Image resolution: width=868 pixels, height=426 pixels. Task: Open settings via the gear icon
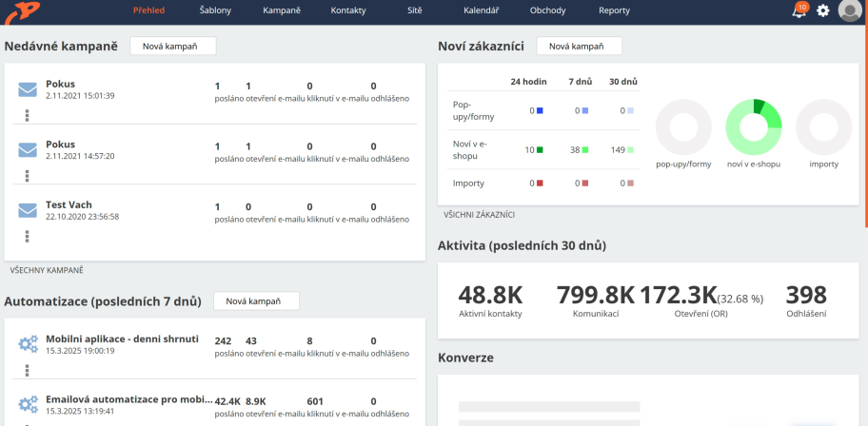[823, 11]
